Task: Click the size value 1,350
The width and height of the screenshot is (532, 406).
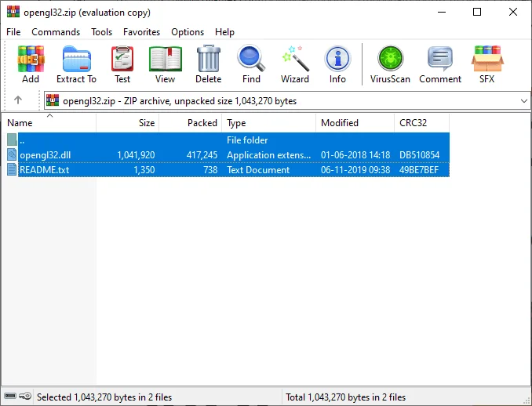Action: [x=144, y=170]
